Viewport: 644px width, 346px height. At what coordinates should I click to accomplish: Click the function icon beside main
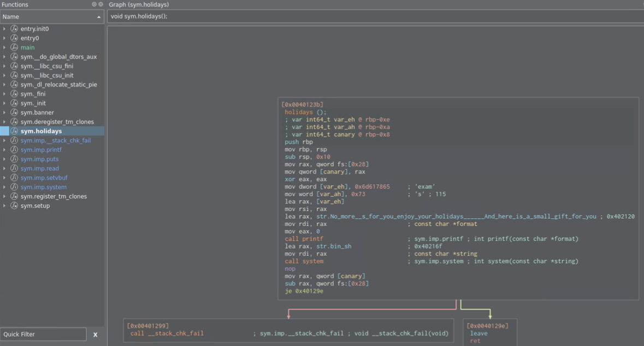pyautogui.click(x=14, y=47)
